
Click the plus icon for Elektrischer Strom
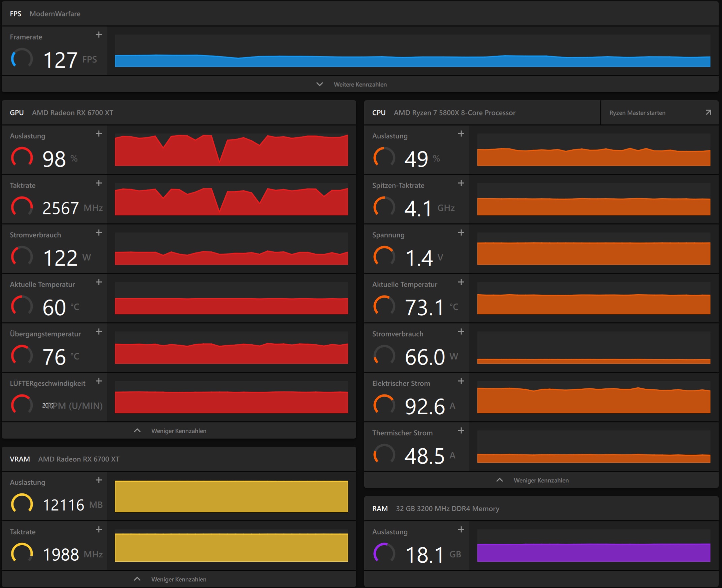[x=461, y=381]
